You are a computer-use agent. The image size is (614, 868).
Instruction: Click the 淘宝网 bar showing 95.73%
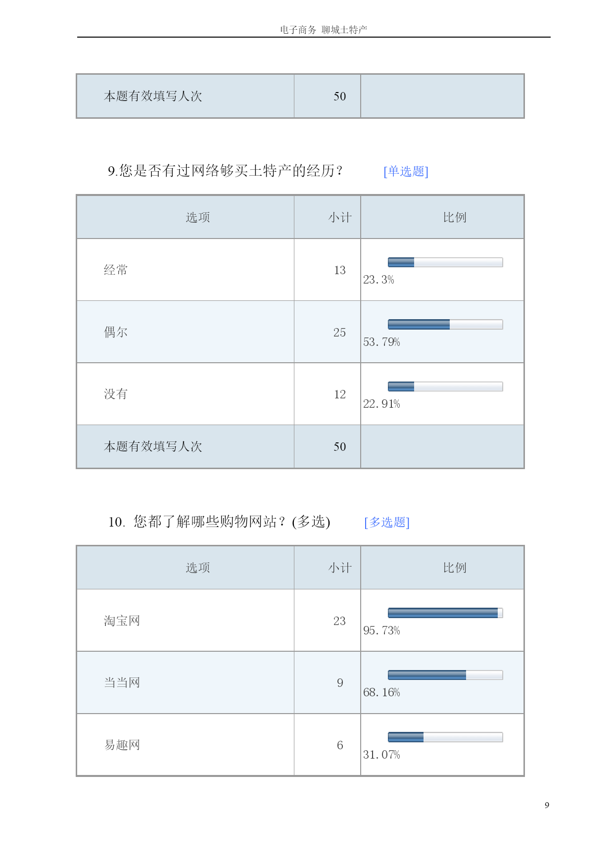pyautogui.click(x=445, y=613)
